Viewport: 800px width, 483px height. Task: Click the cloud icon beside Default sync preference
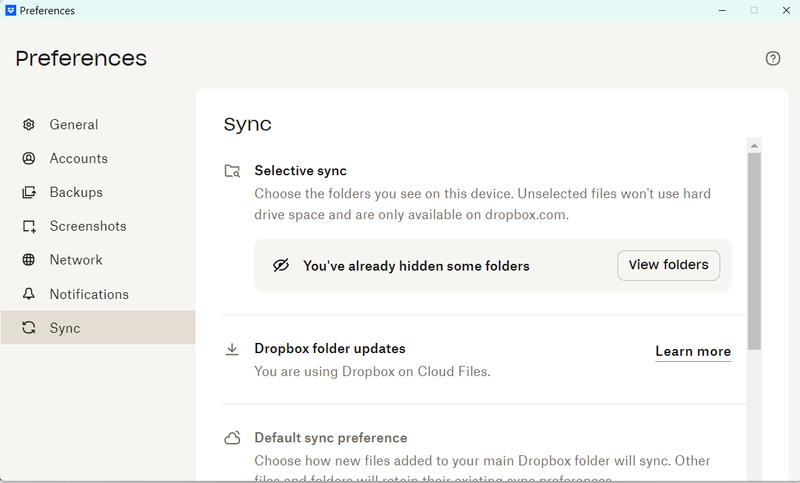(232, 438)
